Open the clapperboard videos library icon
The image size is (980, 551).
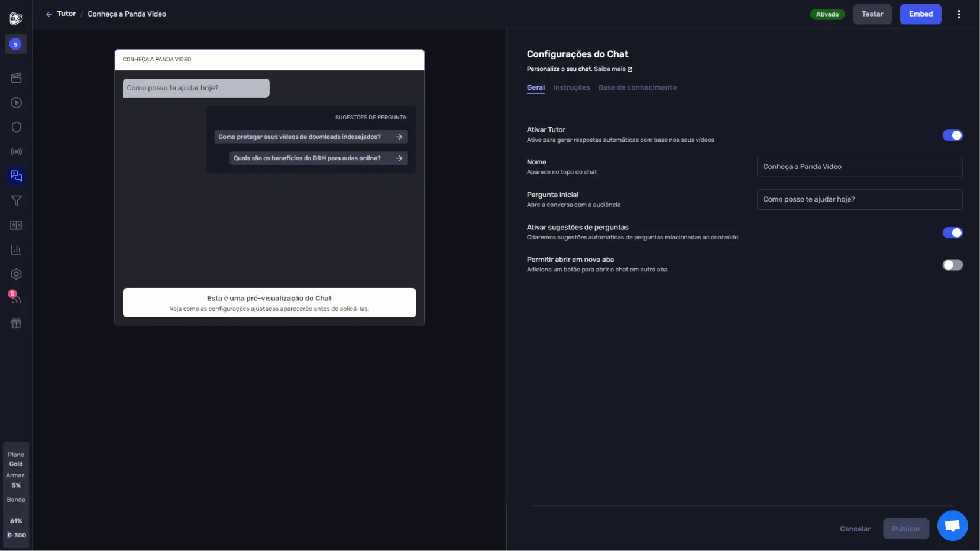click(x=16, y=78)
